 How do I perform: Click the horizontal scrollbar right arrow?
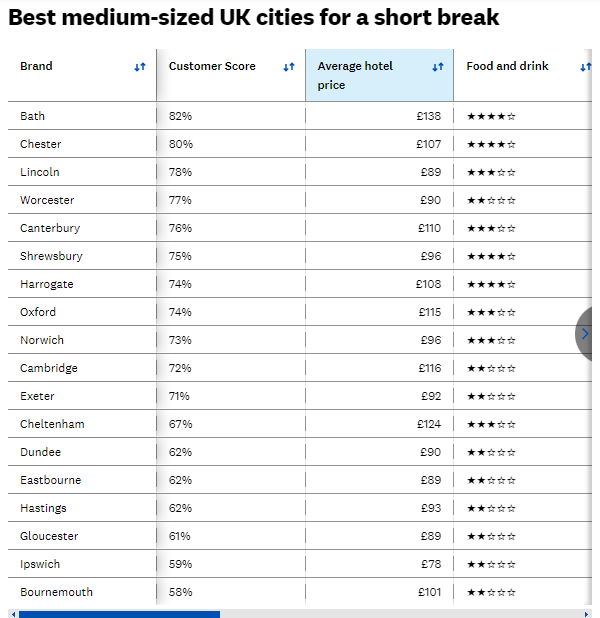point(586,614)
